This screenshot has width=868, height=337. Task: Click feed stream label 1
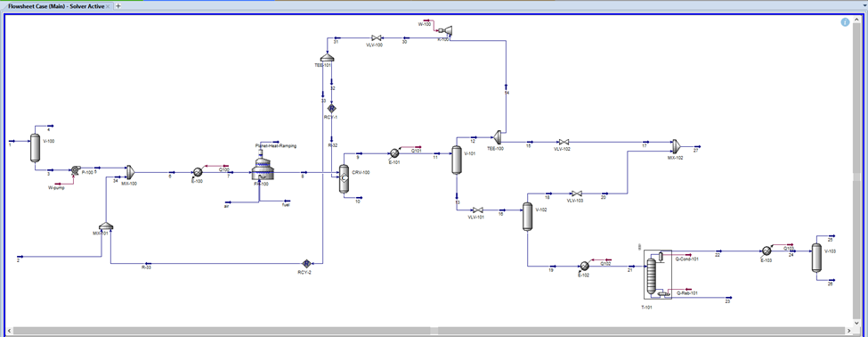pyautogui.click(x=10, y=146)
